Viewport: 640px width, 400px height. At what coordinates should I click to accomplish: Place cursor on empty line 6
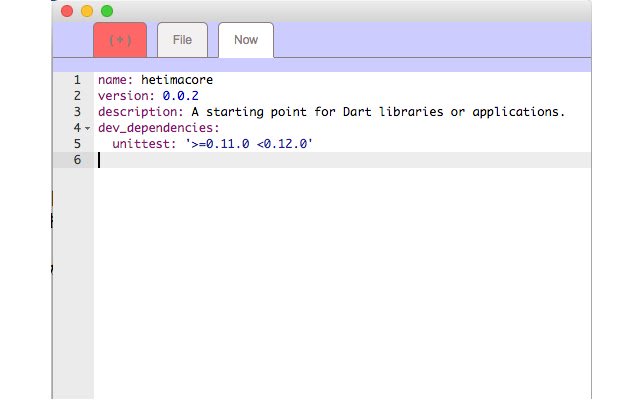[342, 160]
